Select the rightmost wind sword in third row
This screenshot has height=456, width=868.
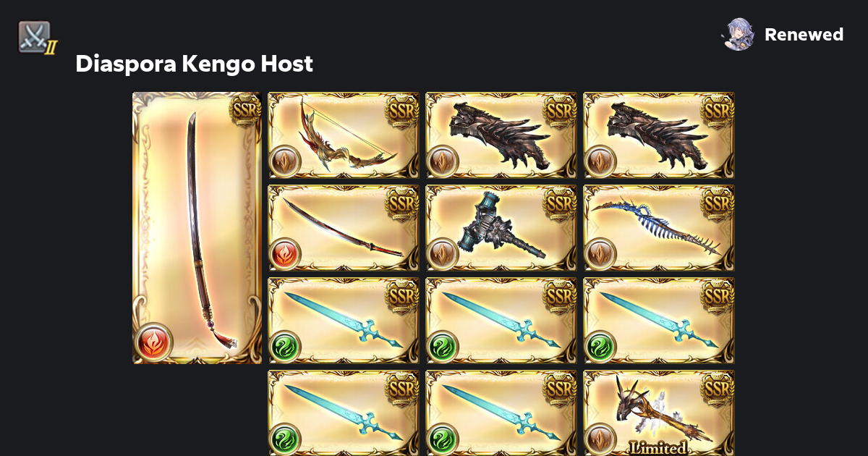click(659, 321)
